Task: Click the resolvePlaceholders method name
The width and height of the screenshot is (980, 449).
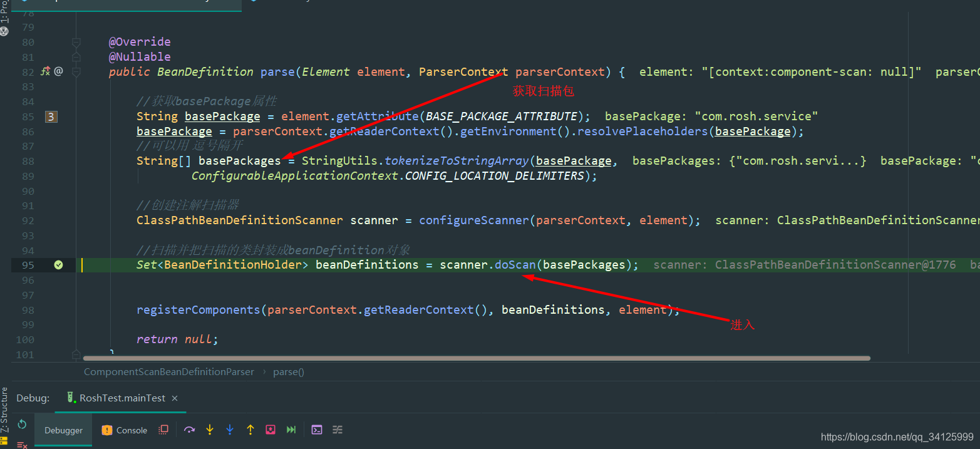Action: (642, 132)
